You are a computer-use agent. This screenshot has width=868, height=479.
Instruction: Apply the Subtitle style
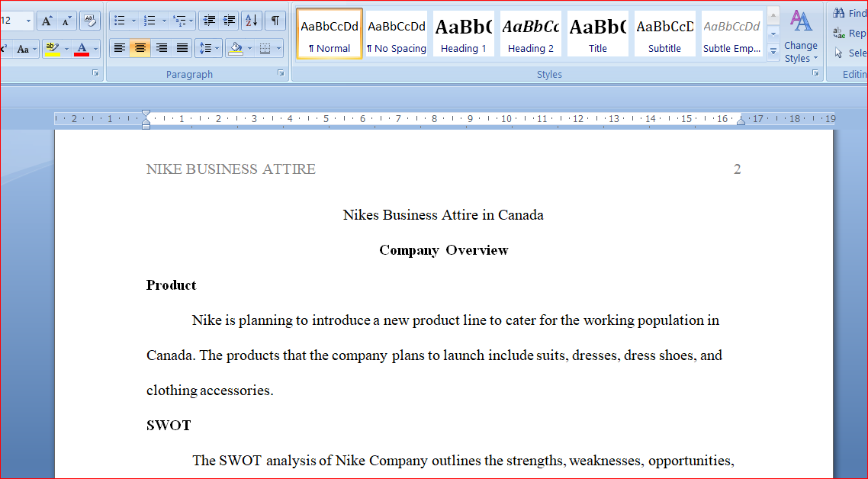(x=665, y=34)
